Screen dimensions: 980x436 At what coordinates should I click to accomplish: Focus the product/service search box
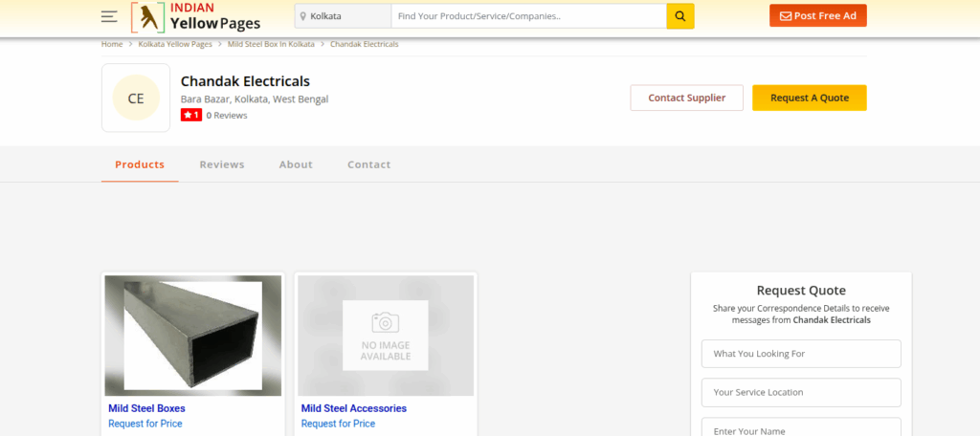point(528,16)
